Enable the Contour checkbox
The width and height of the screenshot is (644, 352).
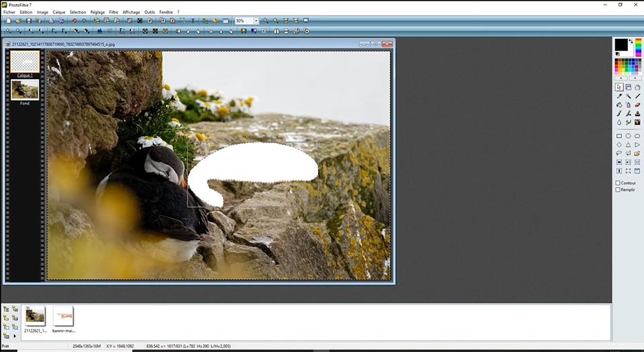click(x=618, y=183)
